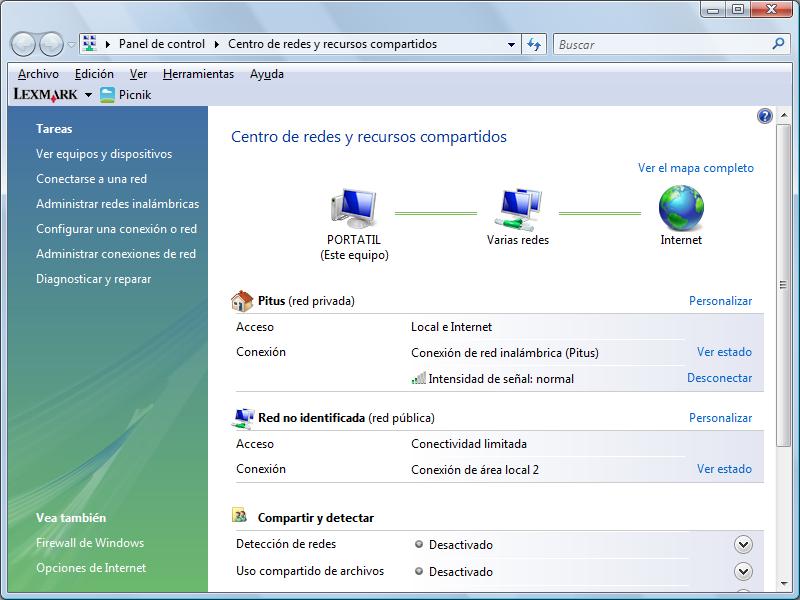800x600 pixels.
Task: Click the Back navigation arrow button
Action: pos(24,45)
